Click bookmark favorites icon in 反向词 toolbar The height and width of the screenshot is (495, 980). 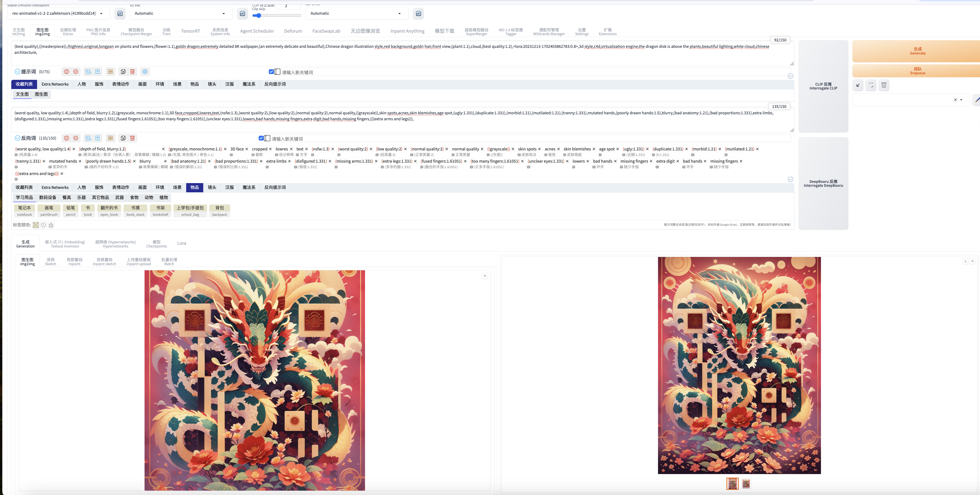(98, 138)
